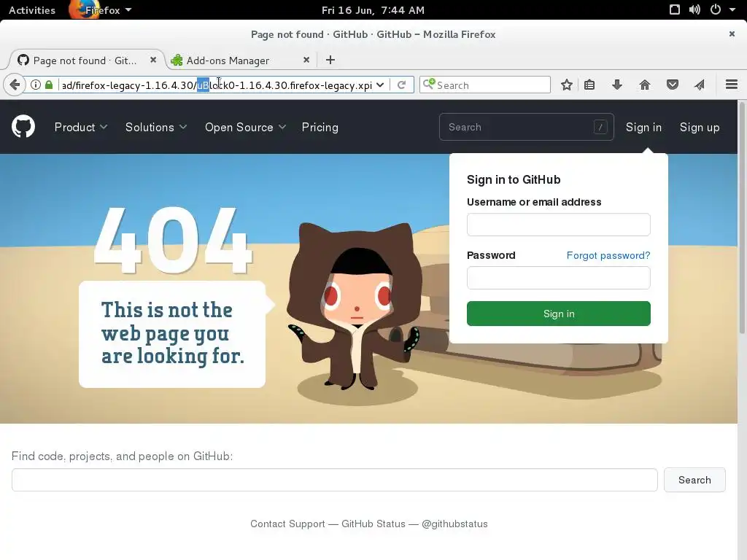
Task: Open GitHub Status link
Action: (x=373, y=524)
